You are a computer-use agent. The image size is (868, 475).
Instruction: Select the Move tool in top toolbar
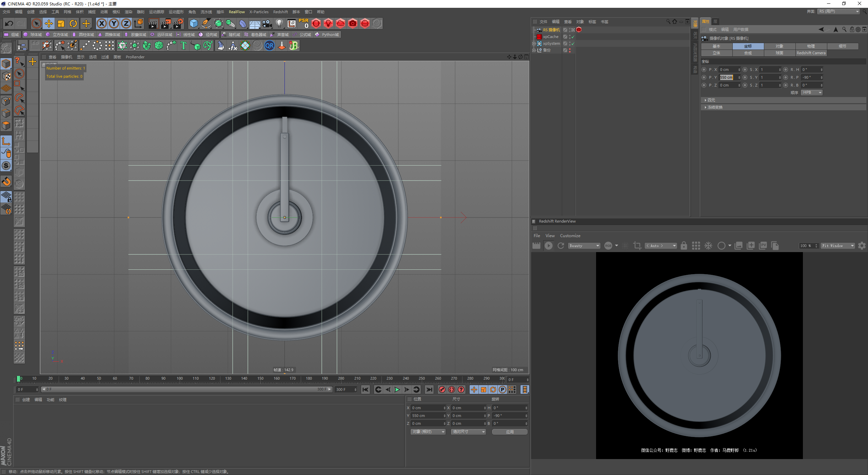(49, 23)
